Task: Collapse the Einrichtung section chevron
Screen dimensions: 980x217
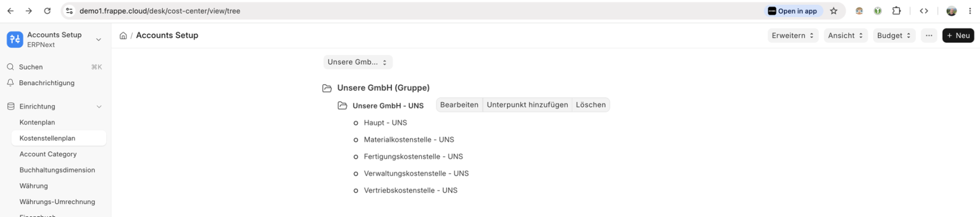Action: (x=99, y=107)
